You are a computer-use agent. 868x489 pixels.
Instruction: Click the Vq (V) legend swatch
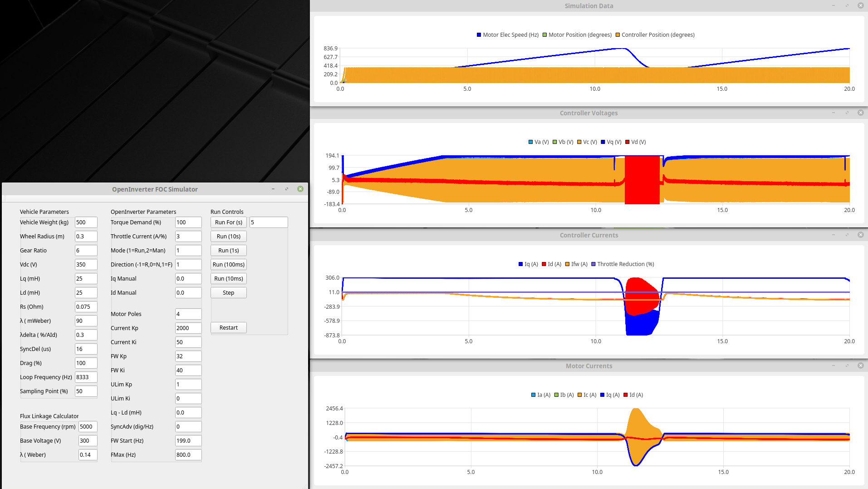[603, 142]
